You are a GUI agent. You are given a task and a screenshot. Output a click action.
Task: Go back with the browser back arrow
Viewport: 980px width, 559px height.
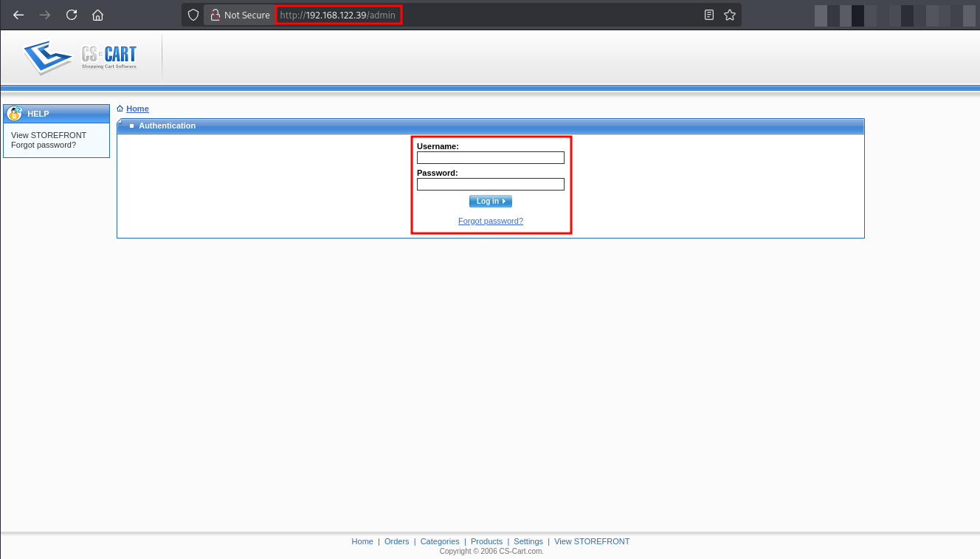coord(18,15)
